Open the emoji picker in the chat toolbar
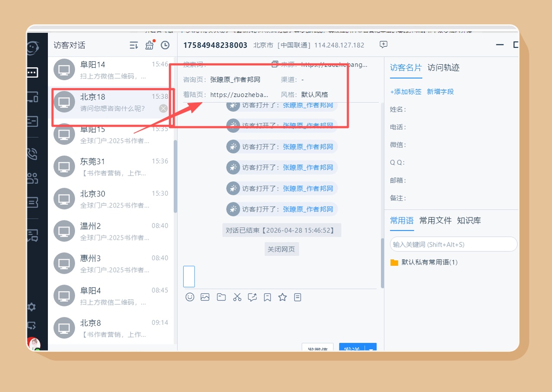552x392 pixels. [190, 297]
